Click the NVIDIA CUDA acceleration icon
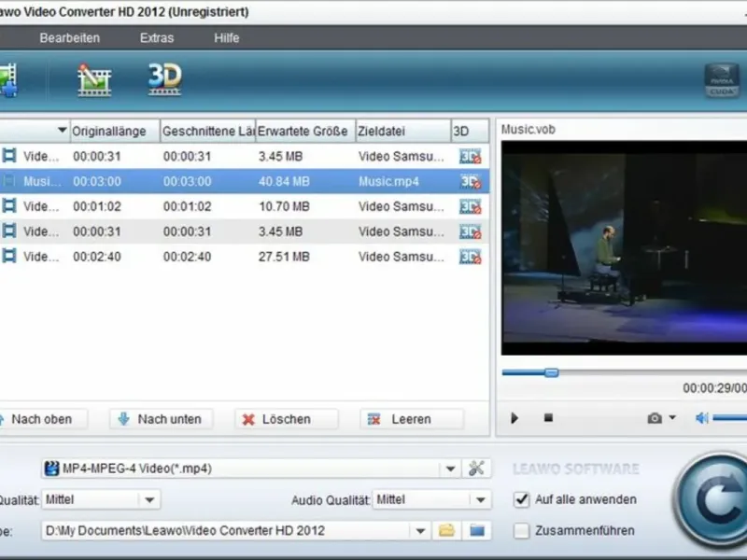This screenshot has width=747, height=560. (722, 80)
